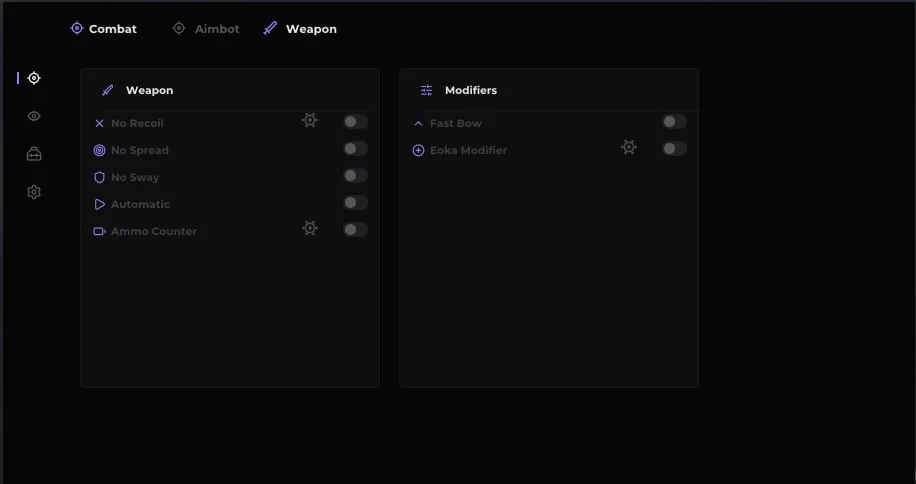The image size is (916, 484).
Task: Click the sliders icon beside Modifiers
Action: [x=426, y=90]
